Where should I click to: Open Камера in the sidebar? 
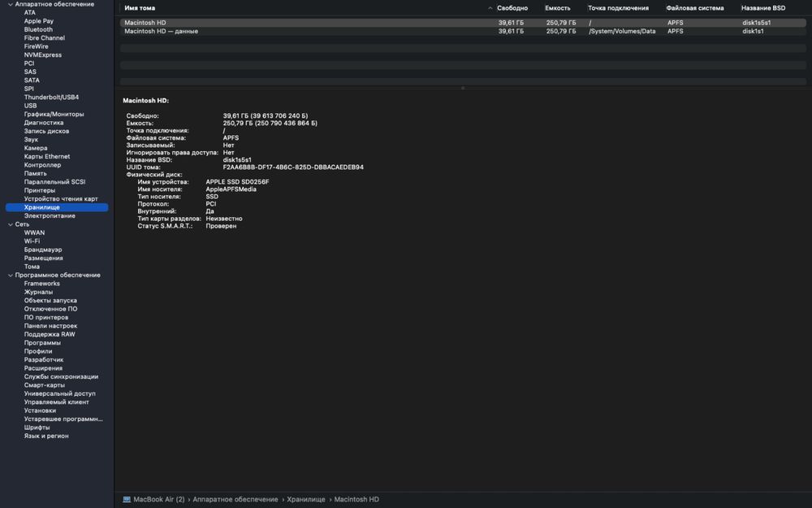pos(36,148)
